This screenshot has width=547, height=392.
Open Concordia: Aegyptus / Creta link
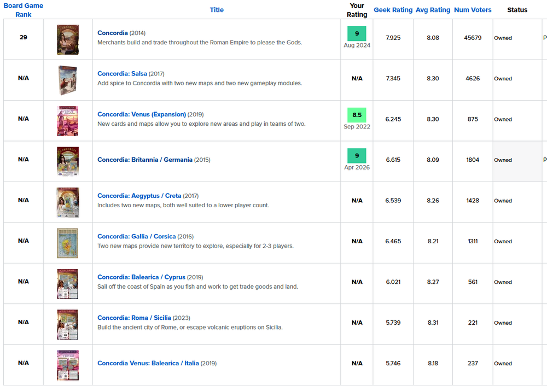[x=139, y=196]
